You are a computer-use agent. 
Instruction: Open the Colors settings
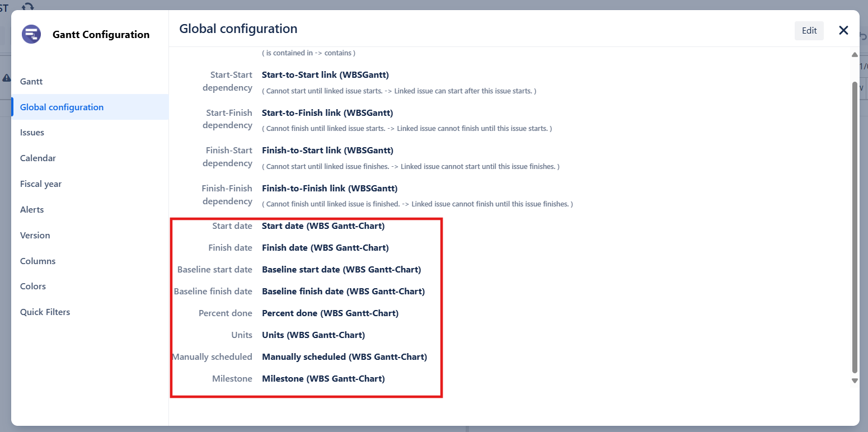coord(33,287)
